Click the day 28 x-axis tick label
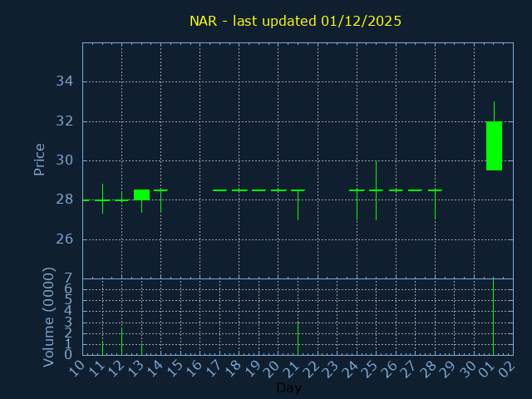Viewport: 532px width, 399px height. [429, 367]
